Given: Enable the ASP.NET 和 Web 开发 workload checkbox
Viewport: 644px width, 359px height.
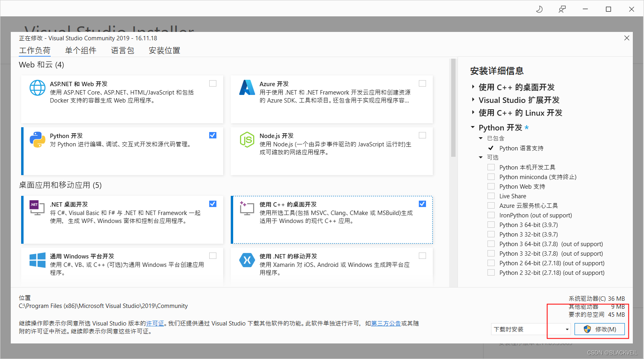Looking at the screenshot, I should (213, 83).
